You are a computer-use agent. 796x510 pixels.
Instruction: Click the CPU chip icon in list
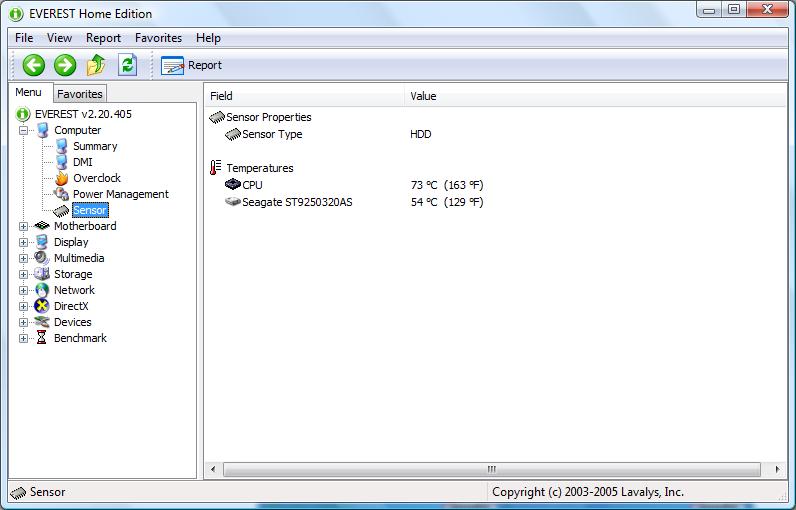(x=233, y=184)
